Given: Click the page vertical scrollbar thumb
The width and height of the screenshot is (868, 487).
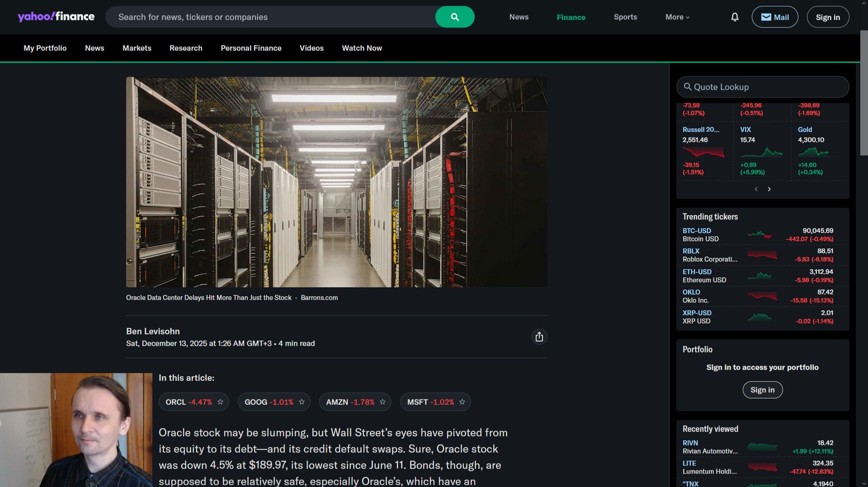Looking at the screenshot, I should coord(864,93).
